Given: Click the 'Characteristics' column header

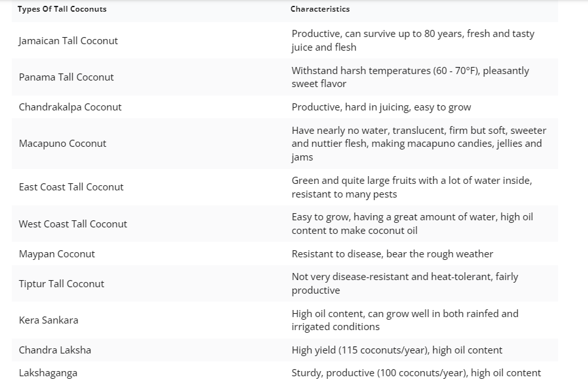Looking at the screenshot, I should 320,9.
